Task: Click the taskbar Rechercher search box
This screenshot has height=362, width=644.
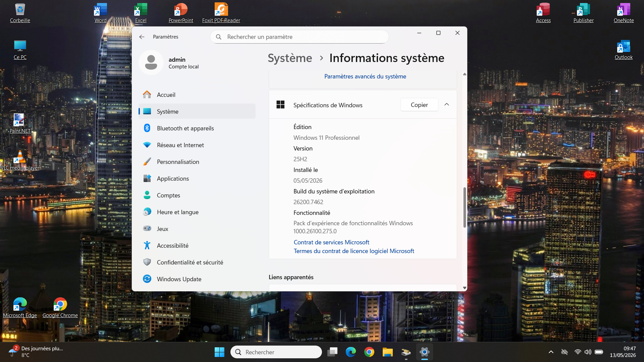Action: pos(276,352)
